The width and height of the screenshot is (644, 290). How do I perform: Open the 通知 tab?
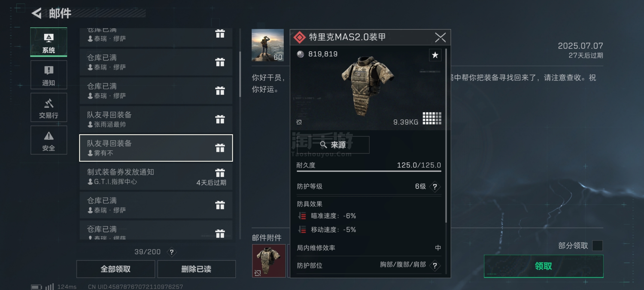point(49,75)
